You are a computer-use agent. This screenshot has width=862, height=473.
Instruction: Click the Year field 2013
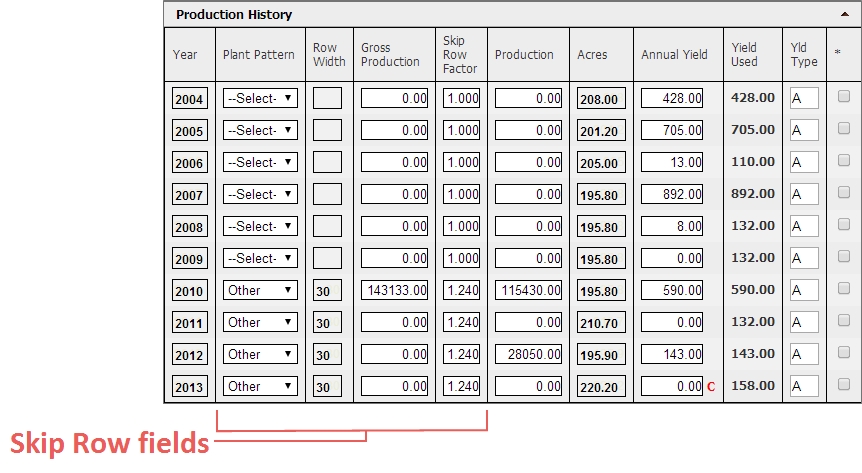coord(190,387)
